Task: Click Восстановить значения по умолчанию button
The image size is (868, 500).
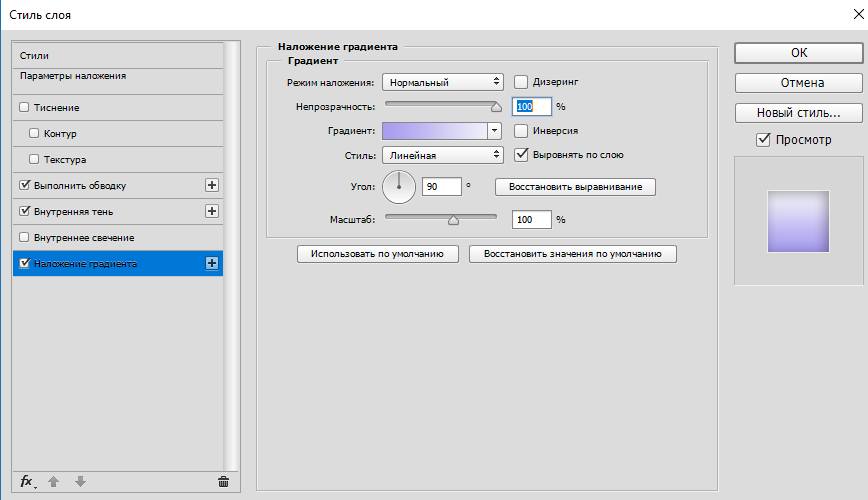Action: pos(572,254)
